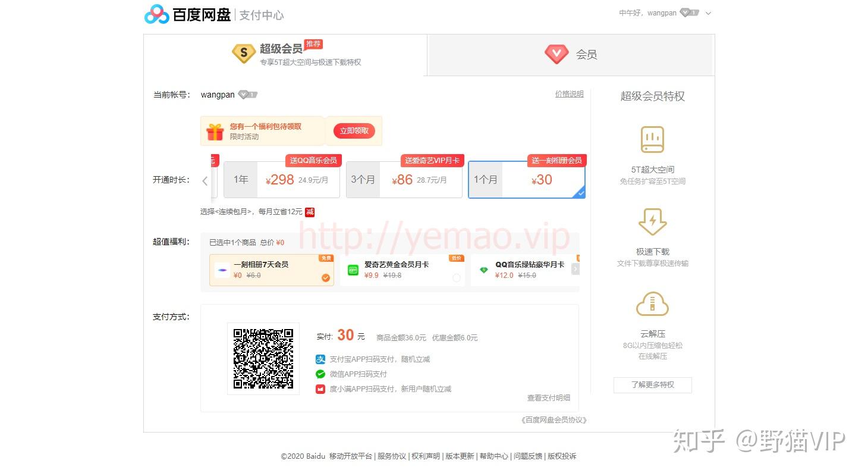Click the 中午好，wangpan greeting
This screenshot has width=868, height=476.
647,13
